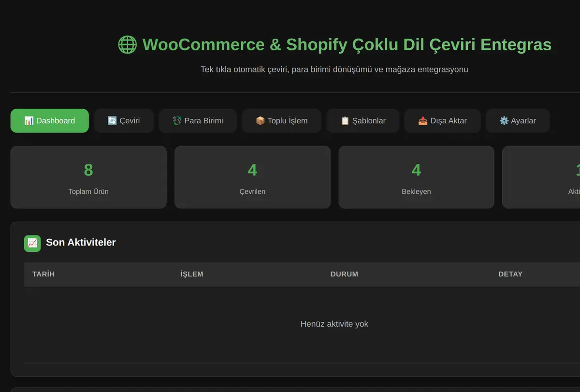Go to the Şablonlar tab

[x=363, y=121]
